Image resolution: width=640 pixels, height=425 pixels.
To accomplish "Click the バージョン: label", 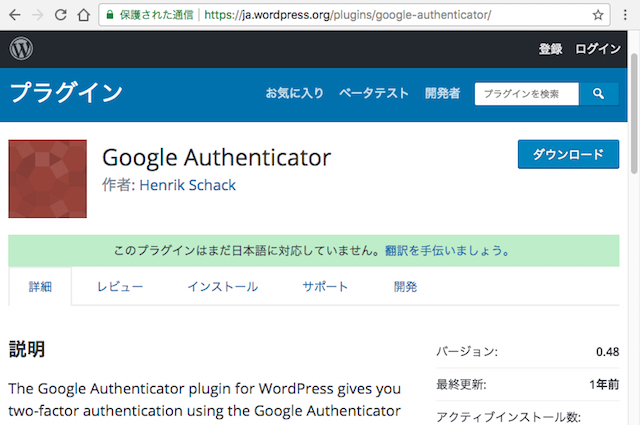I will (467, 352).
